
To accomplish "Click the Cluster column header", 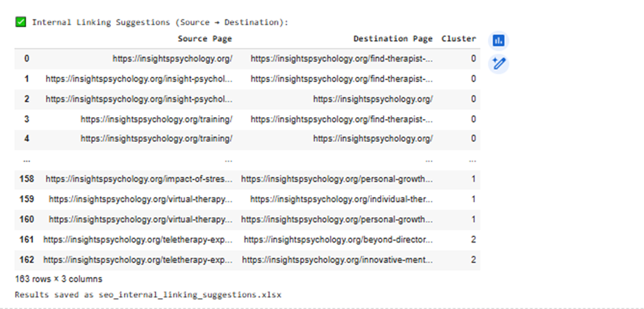I will [458, 39].
